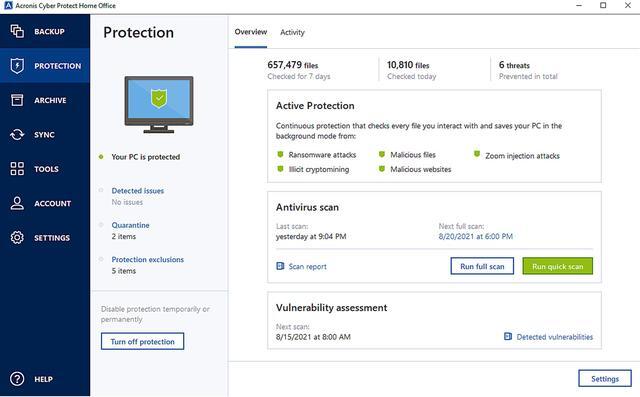Click the 'No issues' text
This screenshot has height=397, width=640.
127,202
